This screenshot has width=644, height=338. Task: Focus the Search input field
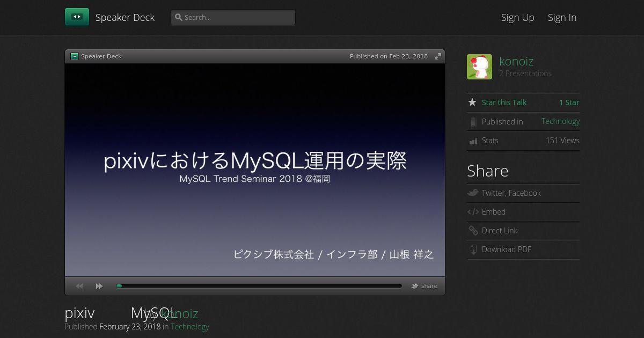tap(233, 17)
